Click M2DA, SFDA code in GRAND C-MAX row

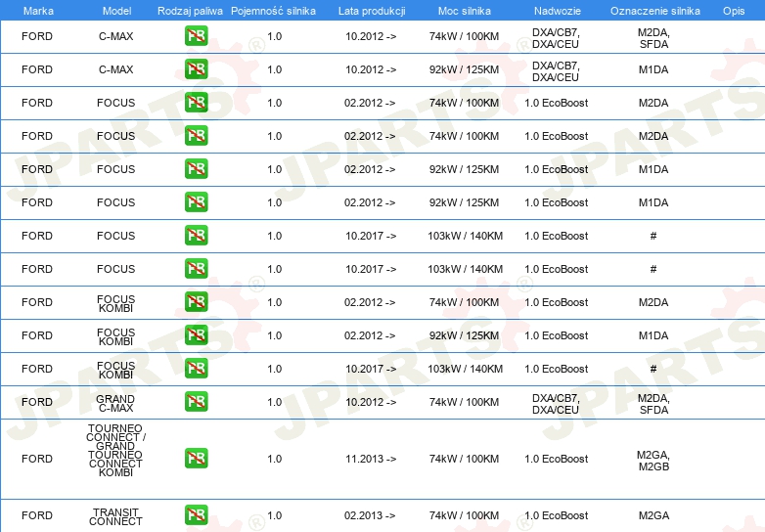click(653, 404)
